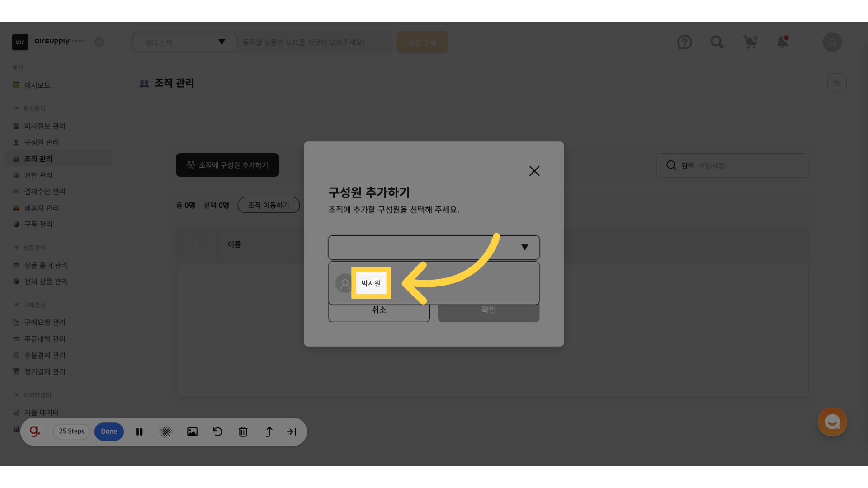Select 박사원 from the member list

371,283
